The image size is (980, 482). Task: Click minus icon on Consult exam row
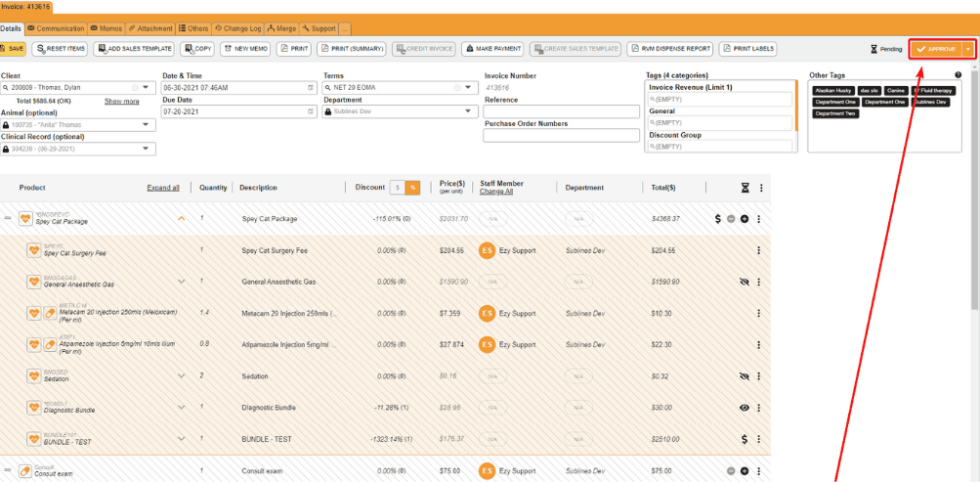point(731,470)
